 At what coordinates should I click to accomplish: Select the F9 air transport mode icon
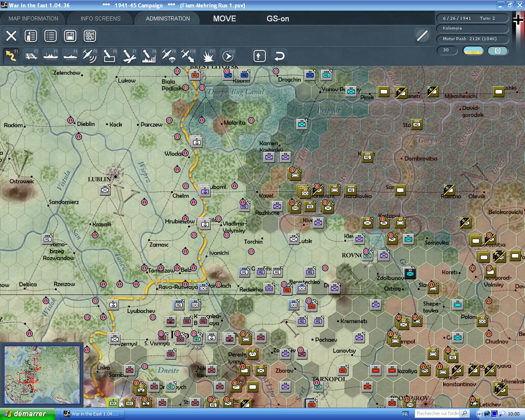[x=169, y=56]
